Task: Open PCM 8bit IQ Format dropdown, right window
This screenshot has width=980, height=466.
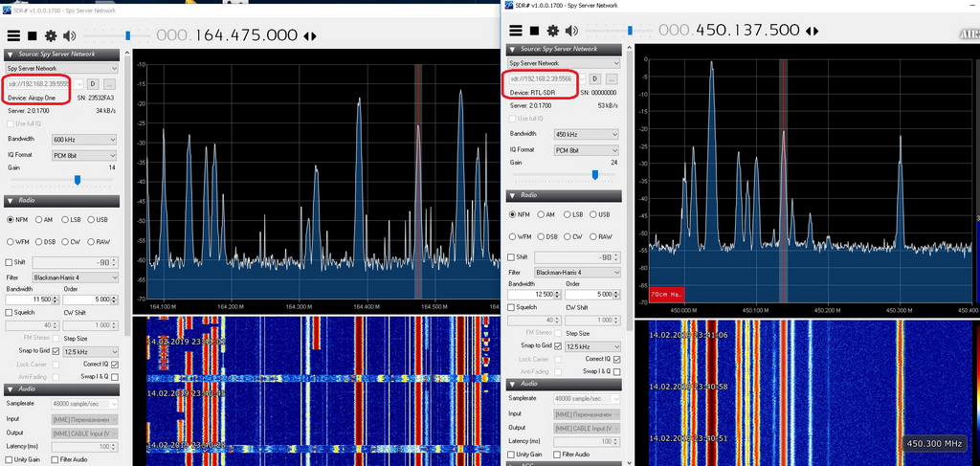Action: point(587,150)
